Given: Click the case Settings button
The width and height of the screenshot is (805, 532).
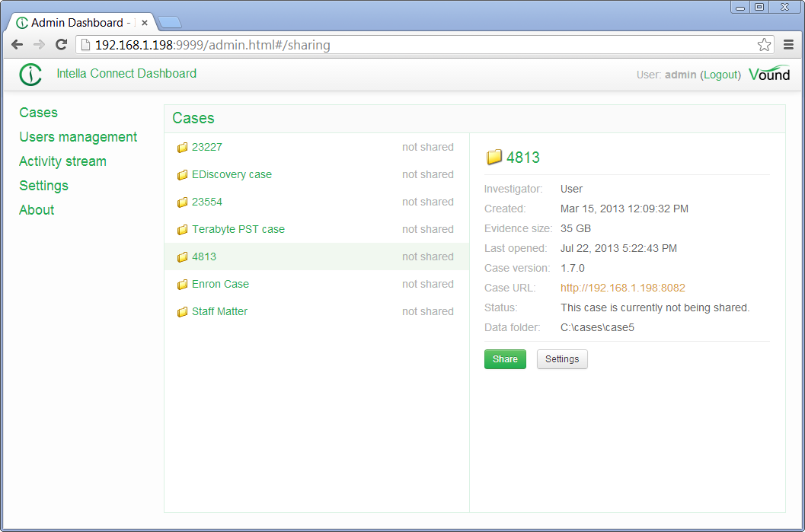Looking at the screenshot, I should point(562,359).
